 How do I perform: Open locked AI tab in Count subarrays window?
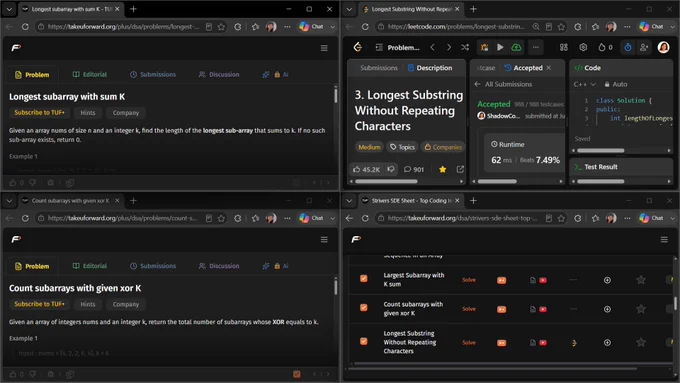pyautogui.click(x=276, y=266)
